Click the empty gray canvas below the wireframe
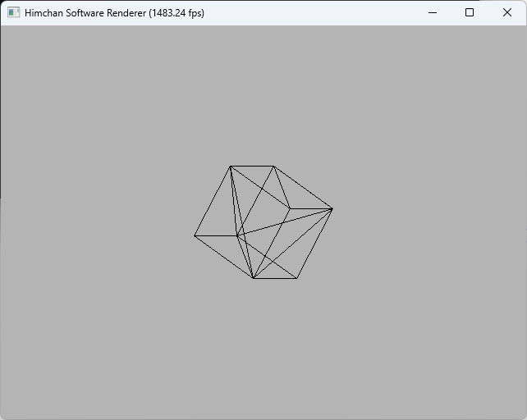 [x=263, y=353]
